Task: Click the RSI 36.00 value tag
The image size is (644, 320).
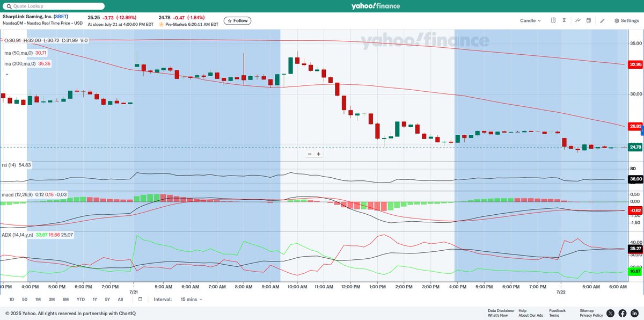Action: click(x=635, y=179)
